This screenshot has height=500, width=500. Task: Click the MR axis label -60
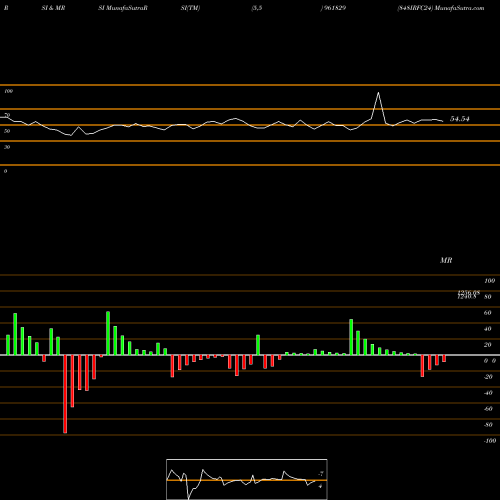(x=488, y=409)
